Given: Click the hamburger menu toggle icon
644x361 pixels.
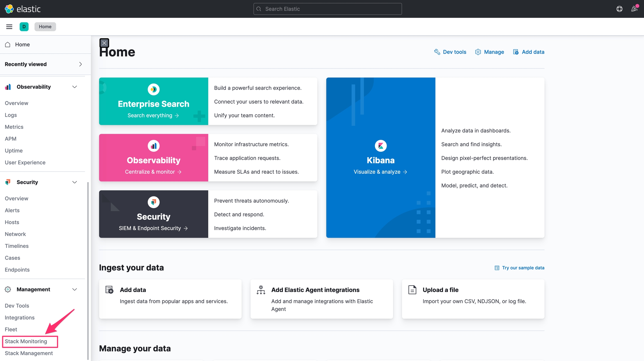Looking at the screenshot, I should (9, 27).
